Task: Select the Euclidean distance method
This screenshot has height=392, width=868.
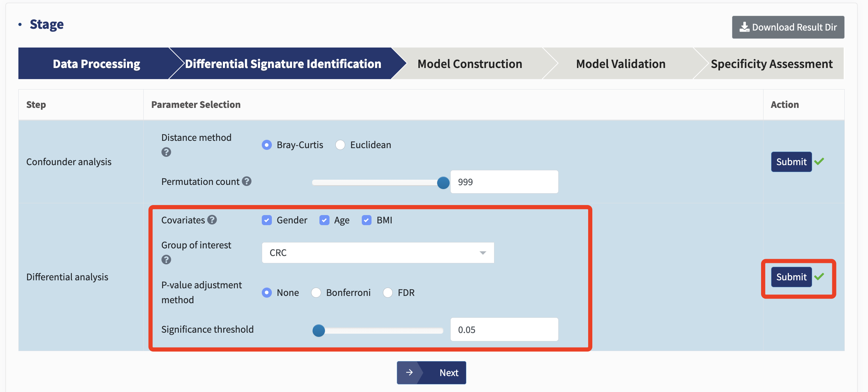Action: pos(340,145)
